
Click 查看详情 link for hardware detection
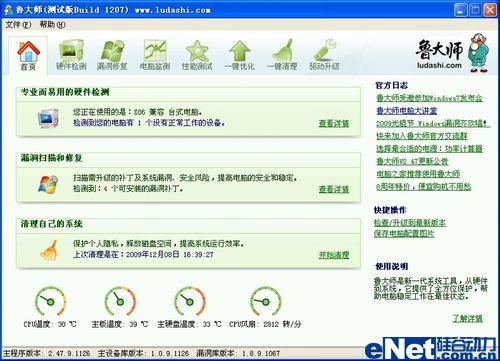(334, 124)
